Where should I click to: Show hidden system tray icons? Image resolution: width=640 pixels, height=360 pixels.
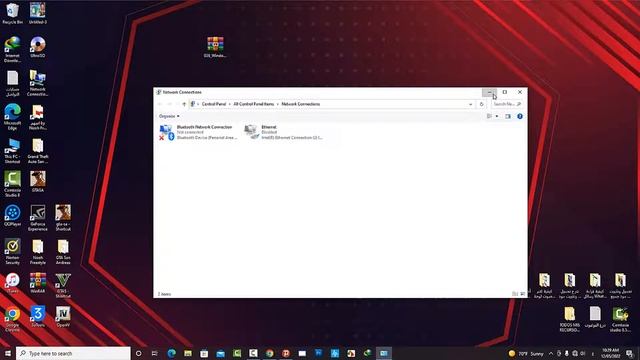click(551, 353)
